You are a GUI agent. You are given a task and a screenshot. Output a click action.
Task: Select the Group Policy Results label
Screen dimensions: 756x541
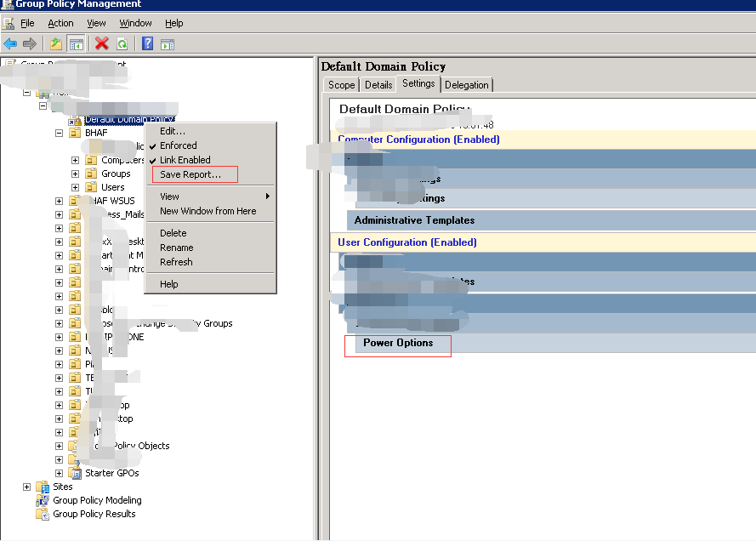point(94,514)
